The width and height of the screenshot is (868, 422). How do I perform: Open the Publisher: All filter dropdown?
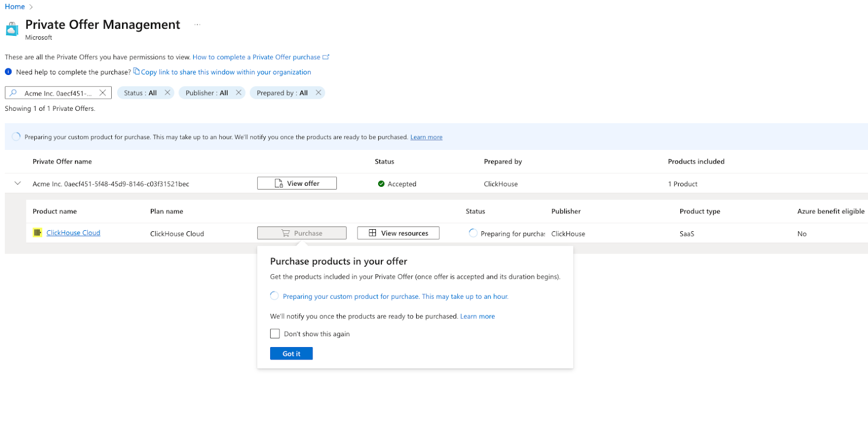click(x=207, y=93)
